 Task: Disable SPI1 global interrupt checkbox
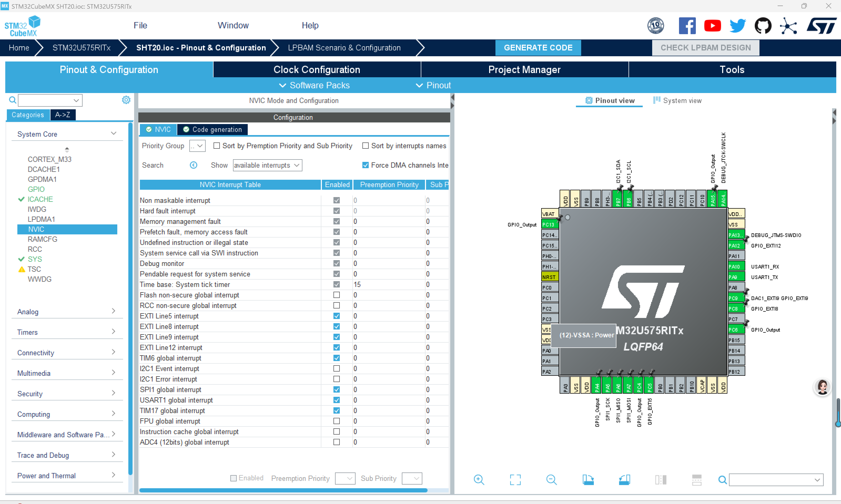[336, 389]
